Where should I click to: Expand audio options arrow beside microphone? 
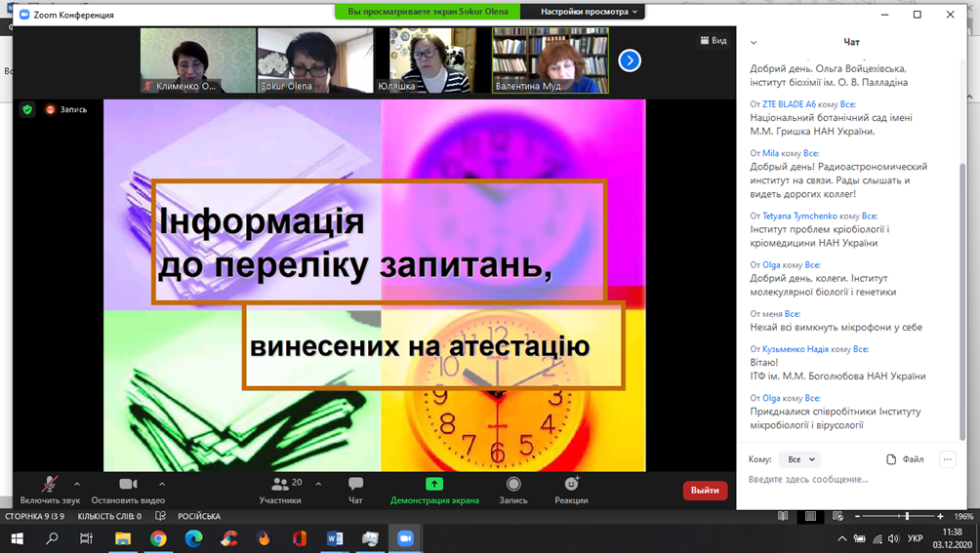coord(77,484)
